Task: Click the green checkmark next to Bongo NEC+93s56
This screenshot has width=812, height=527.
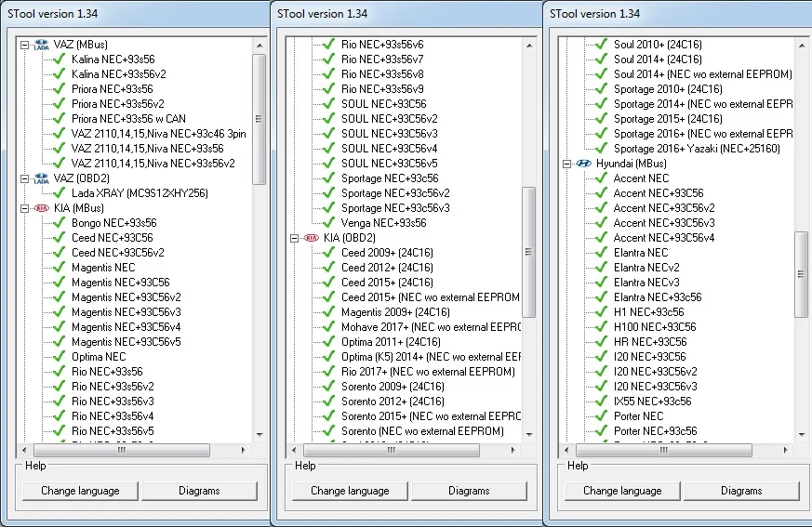Action: coord(59,223)
